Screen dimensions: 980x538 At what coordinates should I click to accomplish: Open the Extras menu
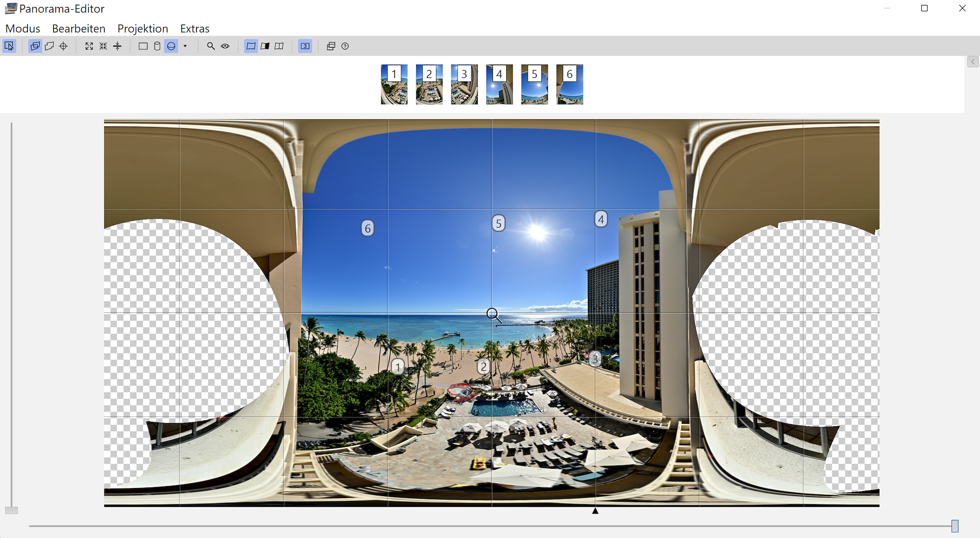[x=195, y=28]
